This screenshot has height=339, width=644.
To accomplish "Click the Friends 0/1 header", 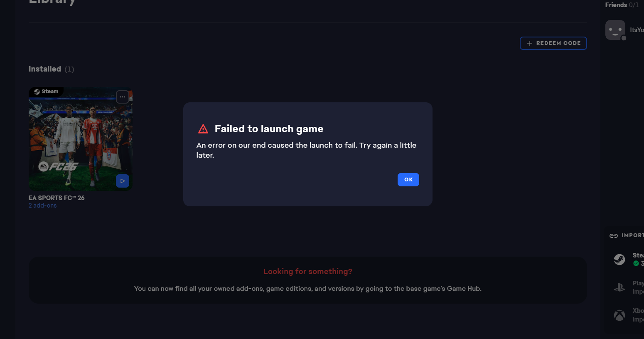I will pyautogui.click(x=622, y=5).
